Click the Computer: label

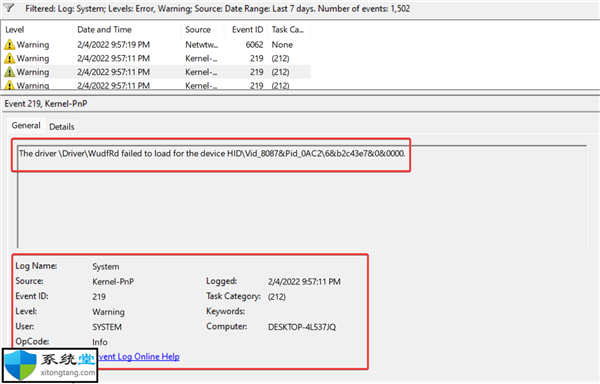click(x=227, y=326)
